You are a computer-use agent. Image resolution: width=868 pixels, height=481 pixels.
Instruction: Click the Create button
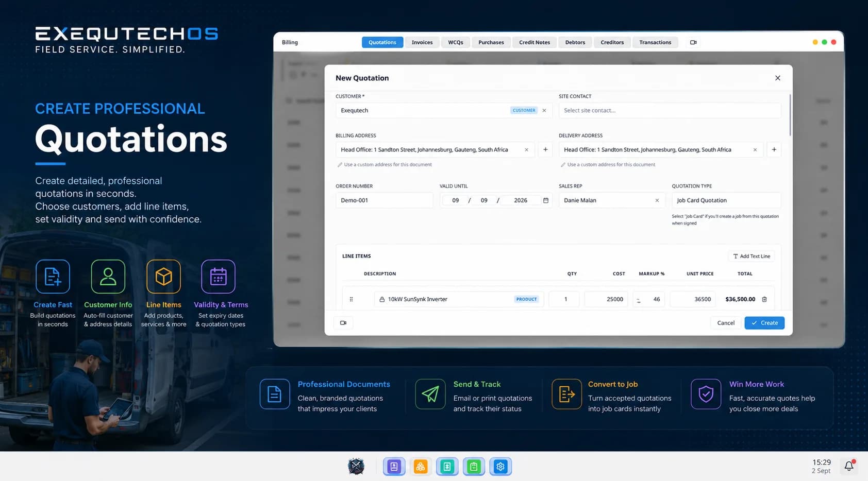click(x=764, y=323)
